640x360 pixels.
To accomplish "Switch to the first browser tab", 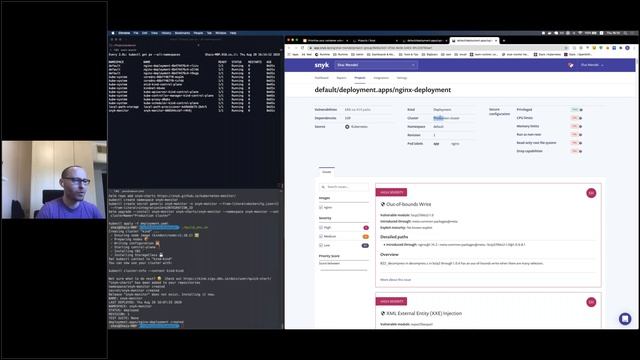I will [x=326, y=41].
